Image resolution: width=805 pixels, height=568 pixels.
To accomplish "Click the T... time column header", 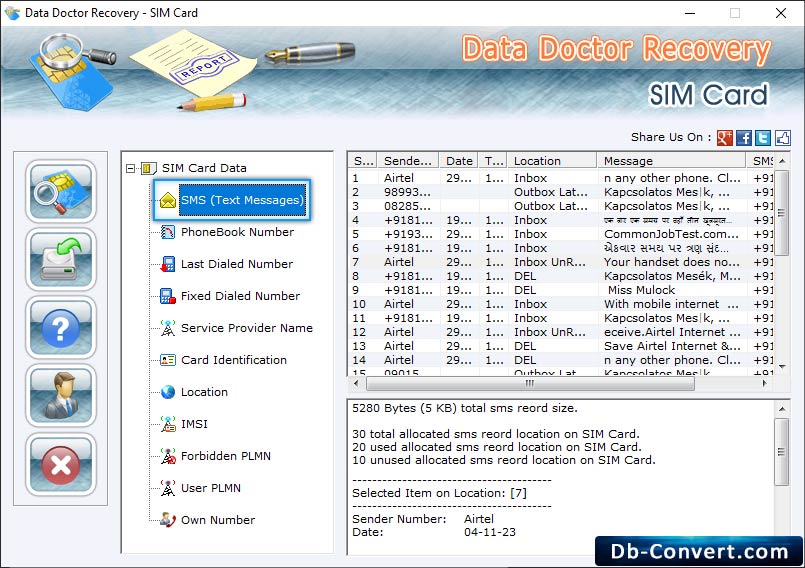I will 492,161.
